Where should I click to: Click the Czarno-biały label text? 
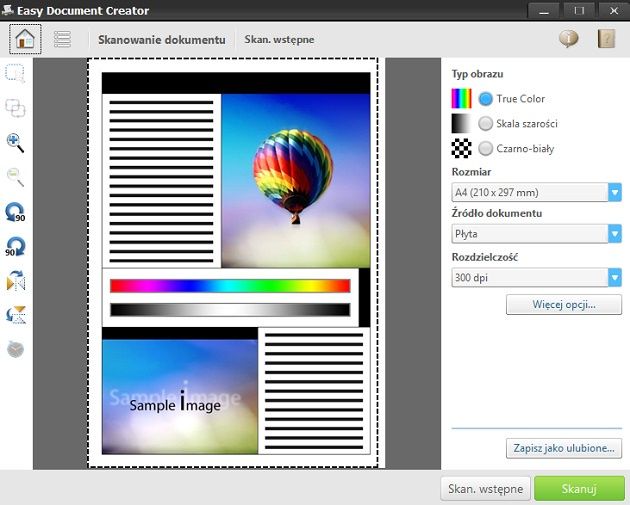coord(525,149)
